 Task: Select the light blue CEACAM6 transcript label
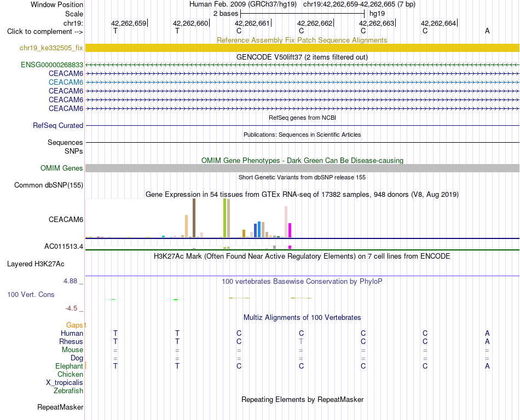[66, 82]
